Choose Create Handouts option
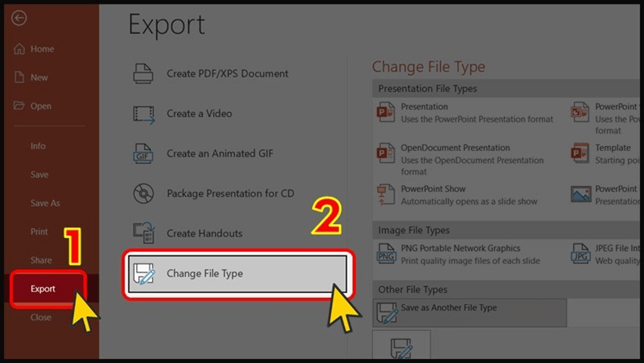 pos(205,233)
